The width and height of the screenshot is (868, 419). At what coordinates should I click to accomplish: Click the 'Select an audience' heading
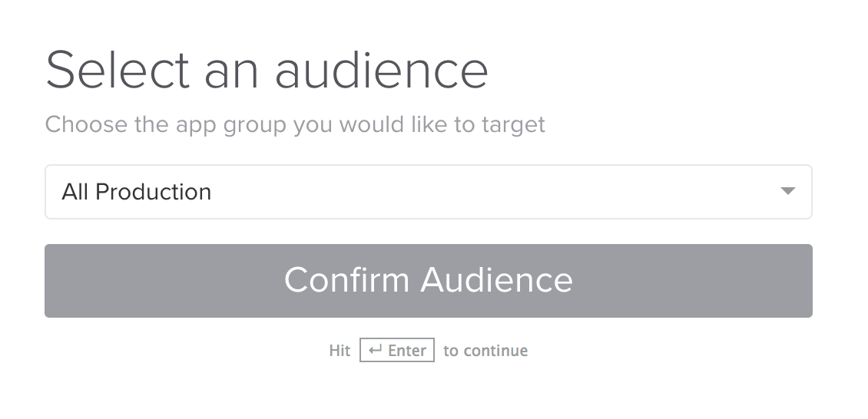(267, 71)
